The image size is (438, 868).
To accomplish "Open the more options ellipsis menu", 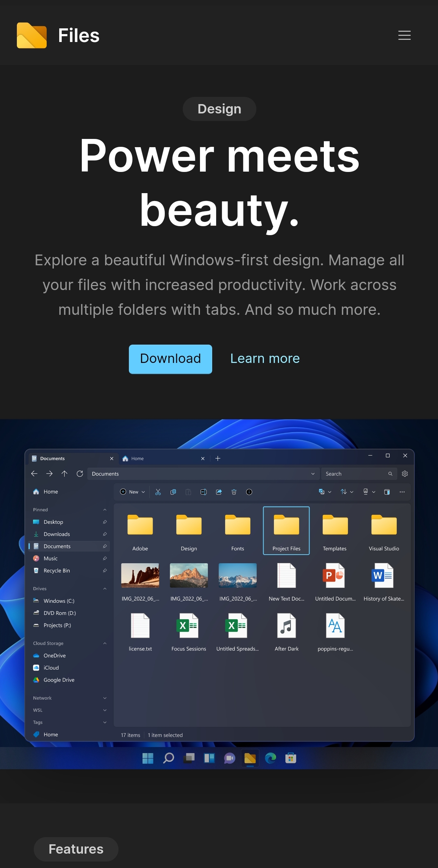I will pyautogui.click(x=402, y=492).
